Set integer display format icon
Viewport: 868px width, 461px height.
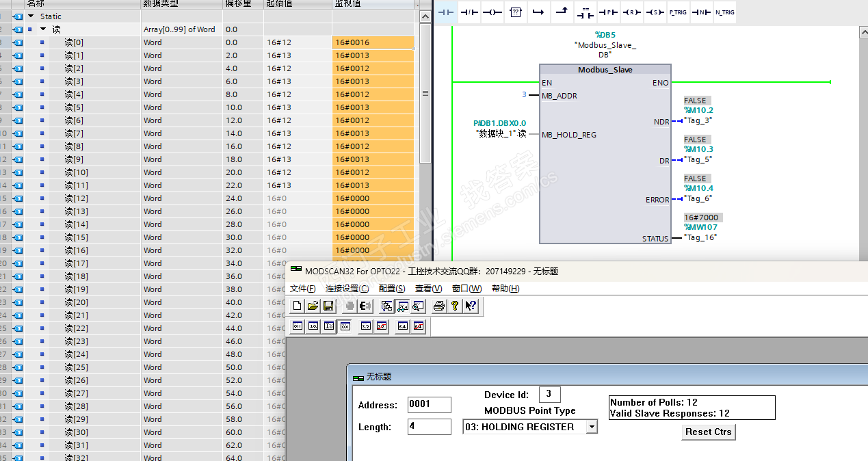(x=329, y=327)
